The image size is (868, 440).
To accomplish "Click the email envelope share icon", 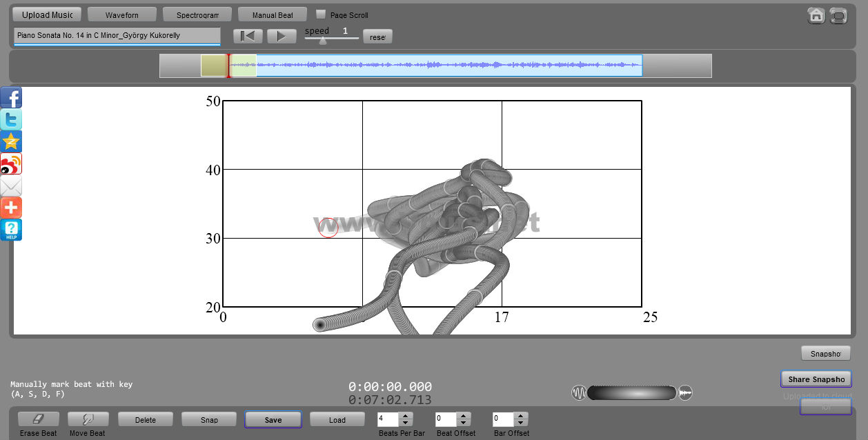I will coord(11,186).
